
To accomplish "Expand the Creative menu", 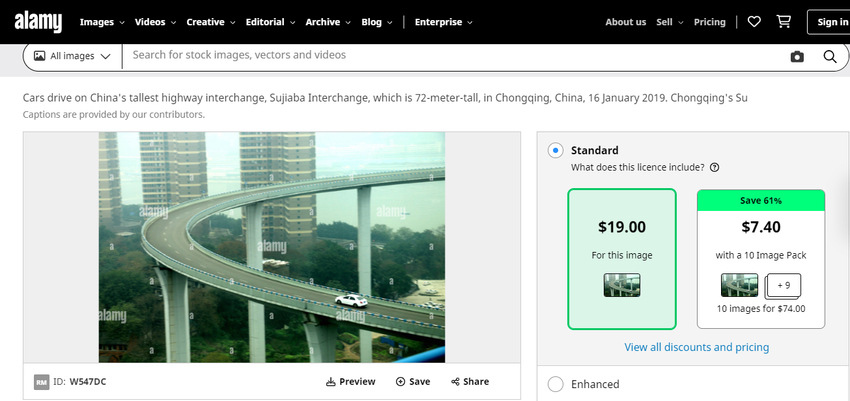I will 211,22.
